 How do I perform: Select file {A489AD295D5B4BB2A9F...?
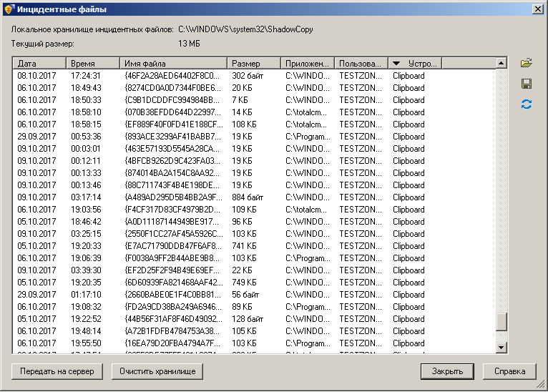tap(173, 197)
